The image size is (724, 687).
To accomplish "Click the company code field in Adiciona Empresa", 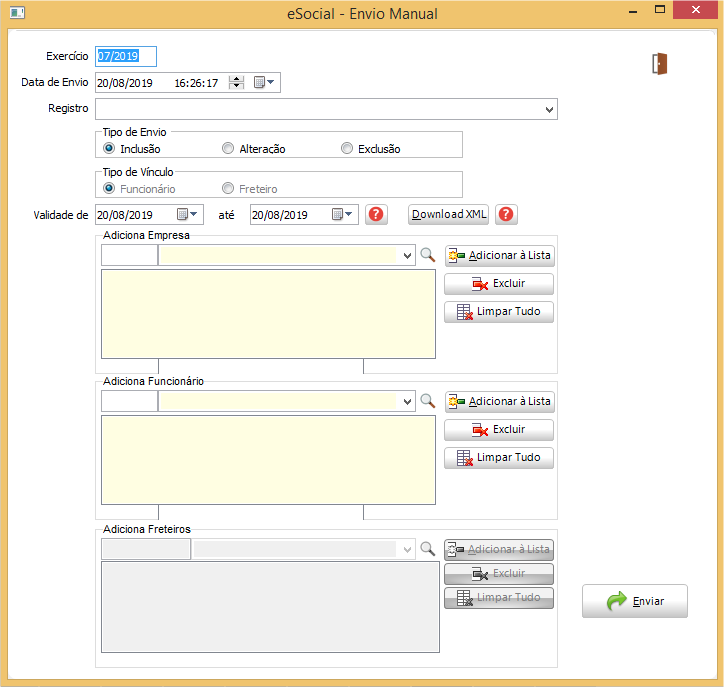I will [129, 255].
